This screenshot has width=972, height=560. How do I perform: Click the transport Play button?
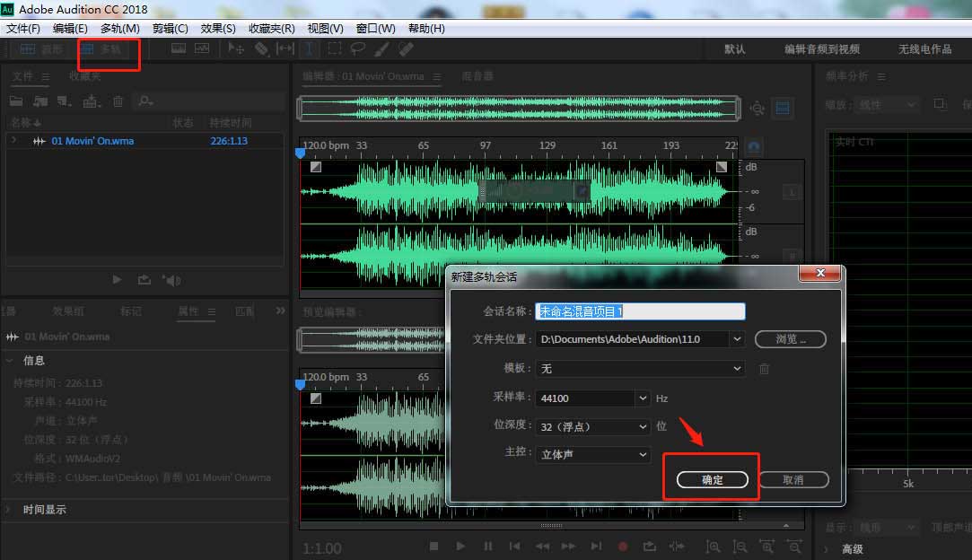pos(460,547)
